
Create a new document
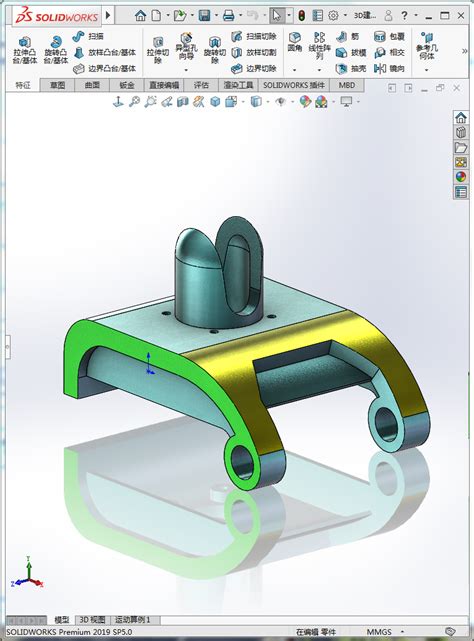[x=156, y=16]
